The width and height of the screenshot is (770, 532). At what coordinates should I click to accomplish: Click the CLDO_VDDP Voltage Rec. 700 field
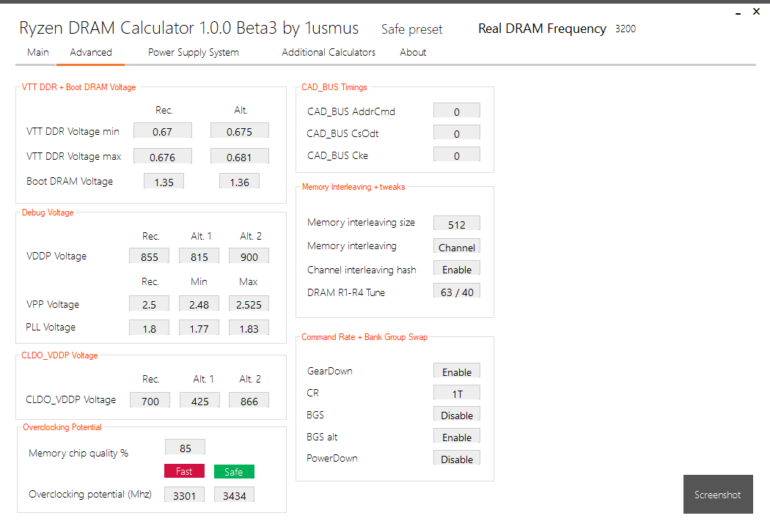coord(150,401)
